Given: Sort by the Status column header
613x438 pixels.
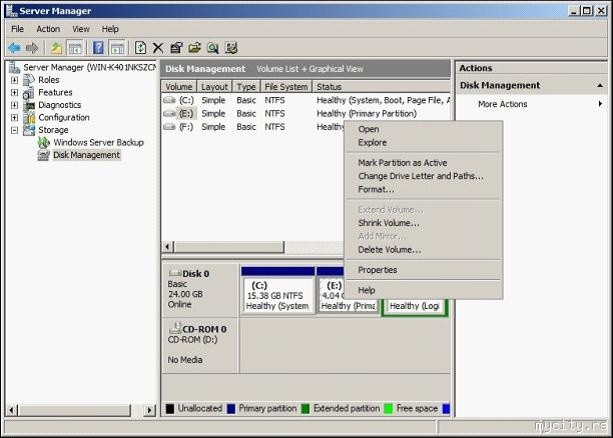Looking at the screenshot, I should pyautogui.click(x=382, y=87).
